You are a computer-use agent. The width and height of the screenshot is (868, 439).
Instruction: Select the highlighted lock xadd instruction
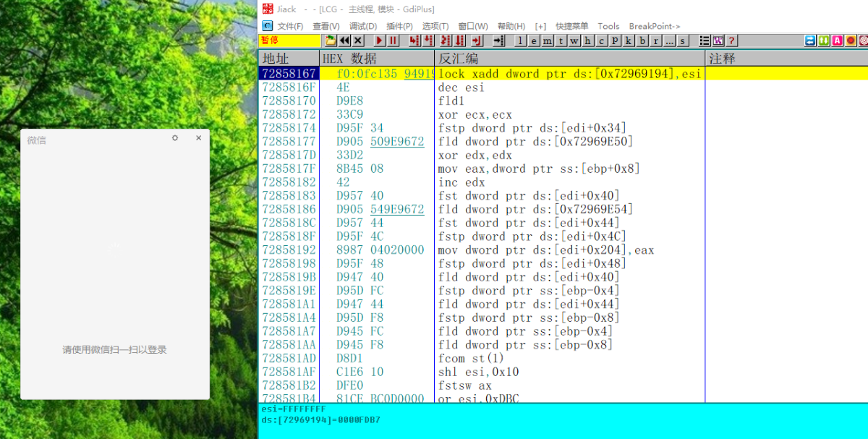[570, 74]
